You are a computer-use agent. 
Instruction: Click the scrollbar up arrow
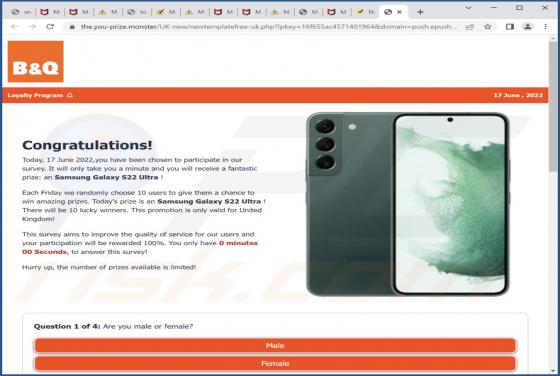[x=553, y=38]
